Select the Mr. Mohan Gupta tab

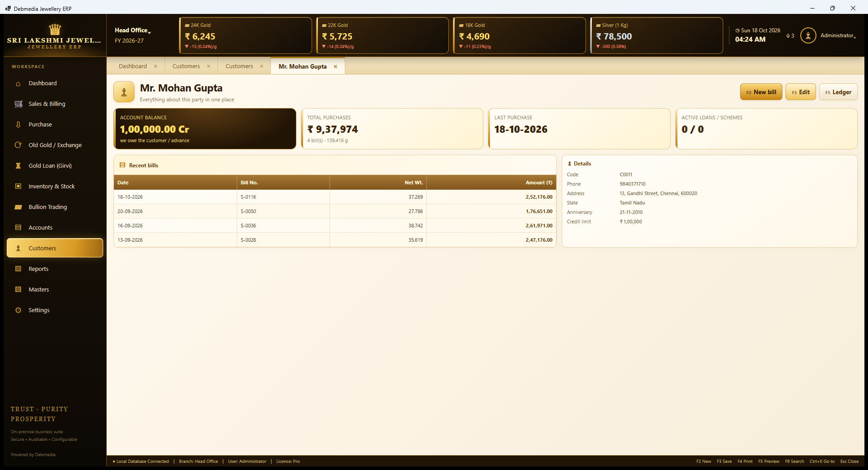click(303, 66)
